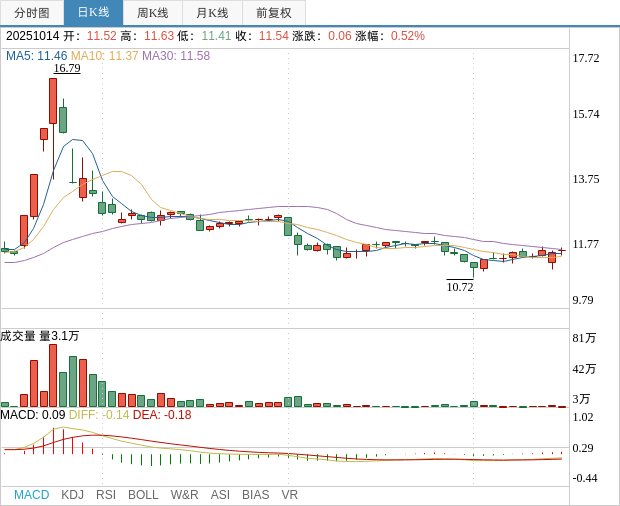Screen dimensions: 620x506
Task: Click the MA10: 11.37 legend
Action: [x=104, y=56]
